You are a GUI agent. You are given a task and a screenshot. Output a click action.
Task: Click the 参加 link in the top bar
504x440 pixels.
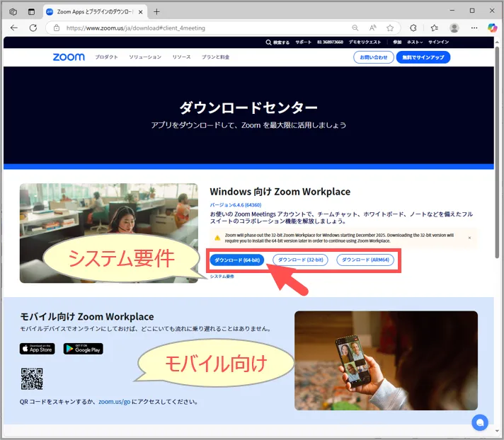(397, 42)
